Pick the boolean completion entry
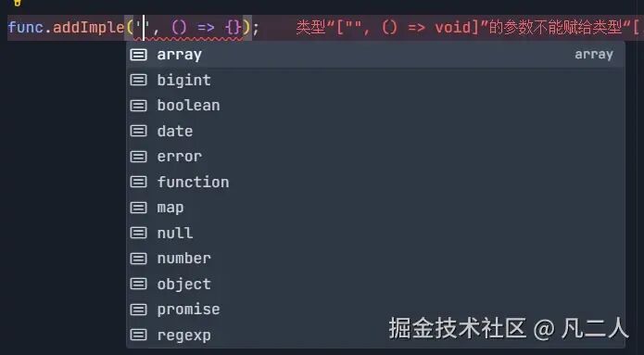 tap(375, 106)
